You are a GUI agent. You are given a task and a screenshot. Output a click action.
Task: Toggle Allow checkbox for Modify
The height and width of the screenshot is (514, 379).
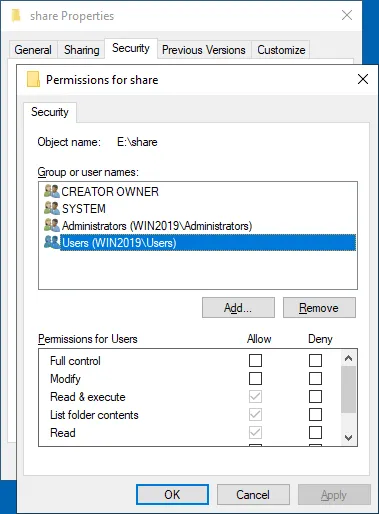pos(255,379)
